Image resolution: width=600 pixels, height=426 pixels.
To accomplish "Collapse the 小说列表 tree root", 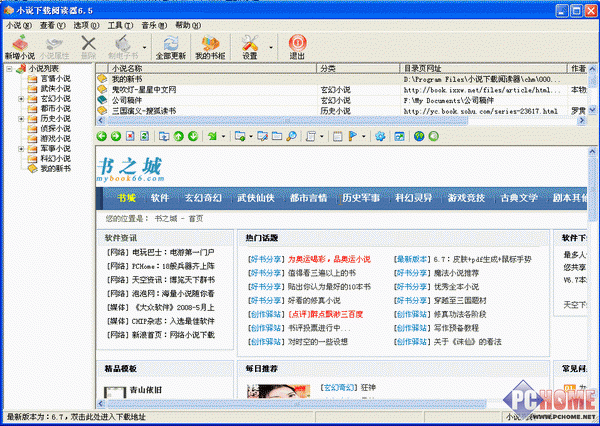I will (x=10, y=69).
